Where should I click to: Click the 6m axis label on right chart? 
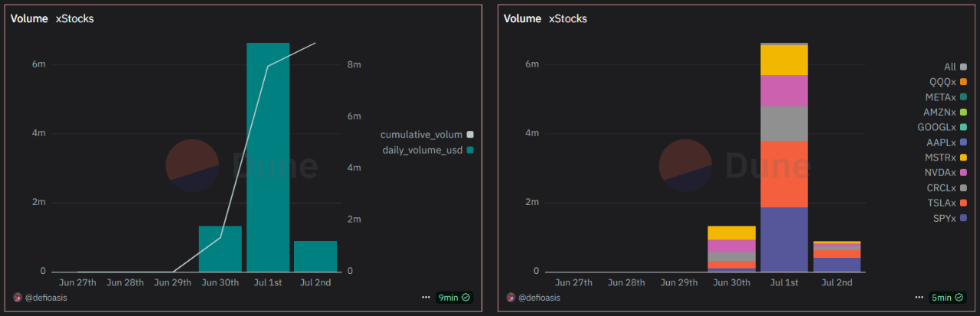(531, 65)
